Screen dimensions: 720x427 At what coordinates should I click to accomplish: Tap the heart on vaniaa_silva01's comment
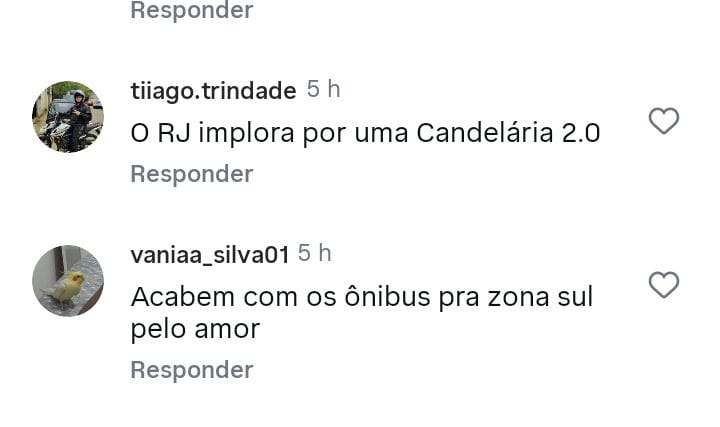pos(664,285)
